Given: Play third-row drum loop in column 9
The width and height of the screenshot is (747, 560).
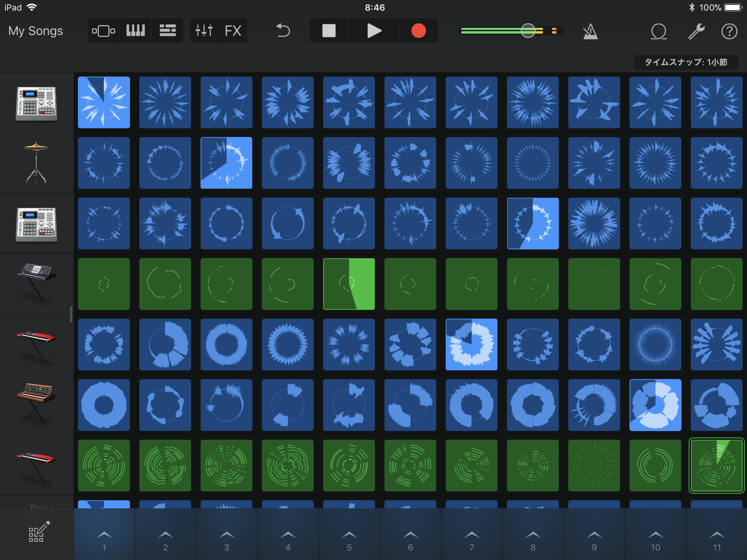Looking at the screenshot, I should [x=595, y=224].
